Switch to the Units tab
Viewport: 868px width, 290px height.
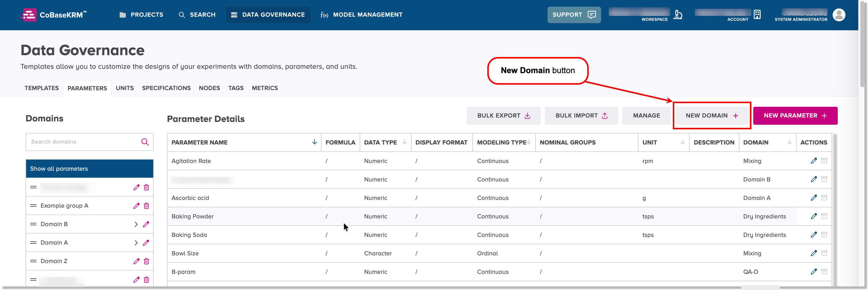coord(125,88)
